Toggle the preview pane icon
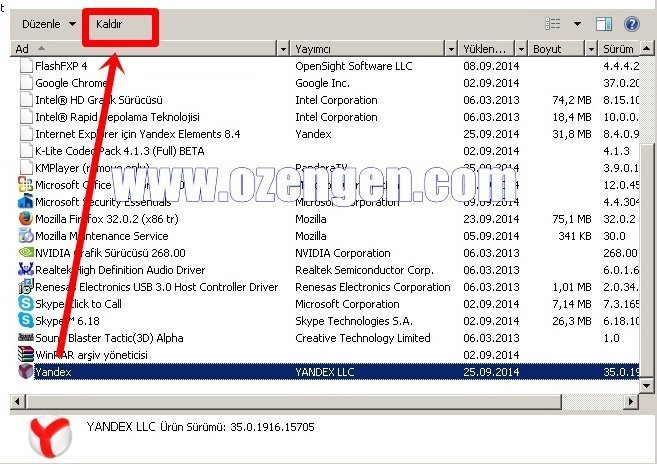Image resolution: width=657 pixels, height=464 pixels. pyautogui.click(x=603, y=24)
